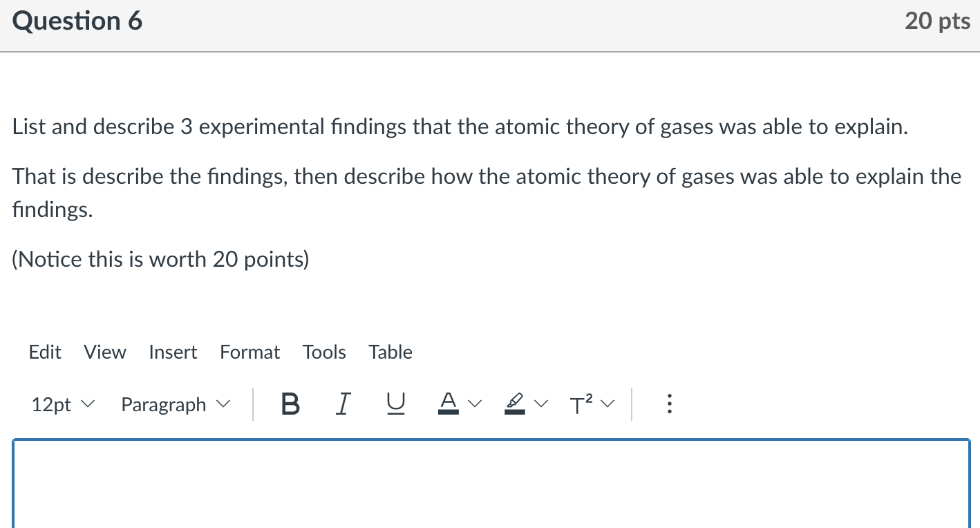Image resolution: width=980 pixels, height=528 pixels.
Task: Click the text color icon
Action: [x=448, y=404]
